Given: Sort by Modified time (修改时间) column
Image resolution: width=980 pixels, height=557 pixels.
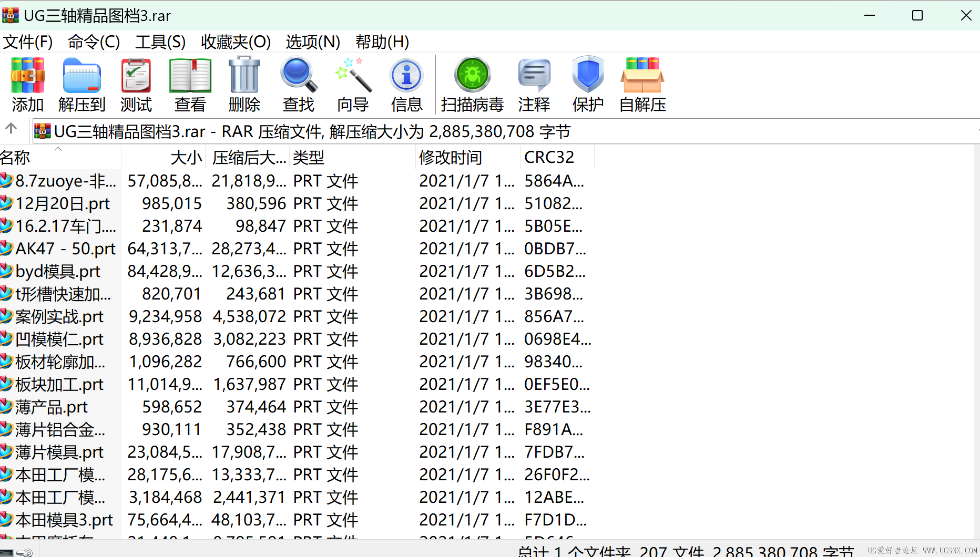Looking at the screenshot, I should coord(468,157).
